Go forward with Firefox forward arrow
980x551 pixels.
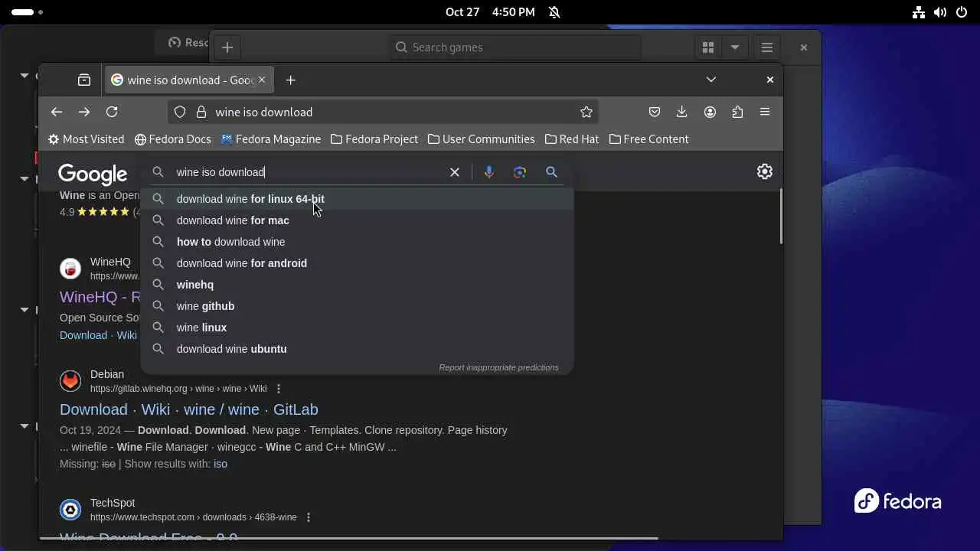84,112
